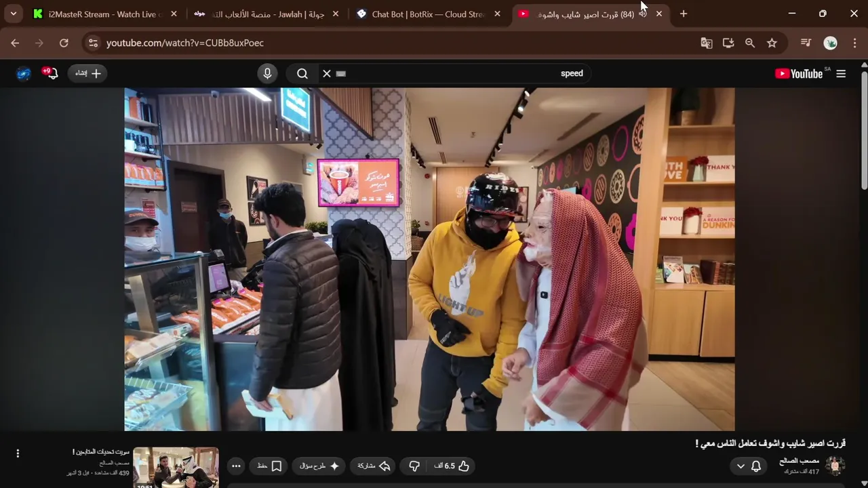Image resolution: width=868 pixels, height=488 pixels.
Task: Go back with the browser back arrow
Action: click(x=15, y=43)
